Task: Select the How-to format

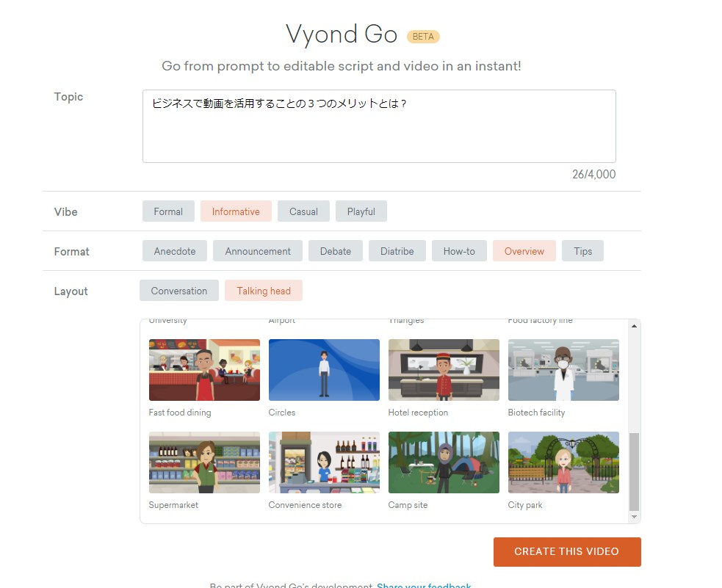Action: [x=459, y=251]
